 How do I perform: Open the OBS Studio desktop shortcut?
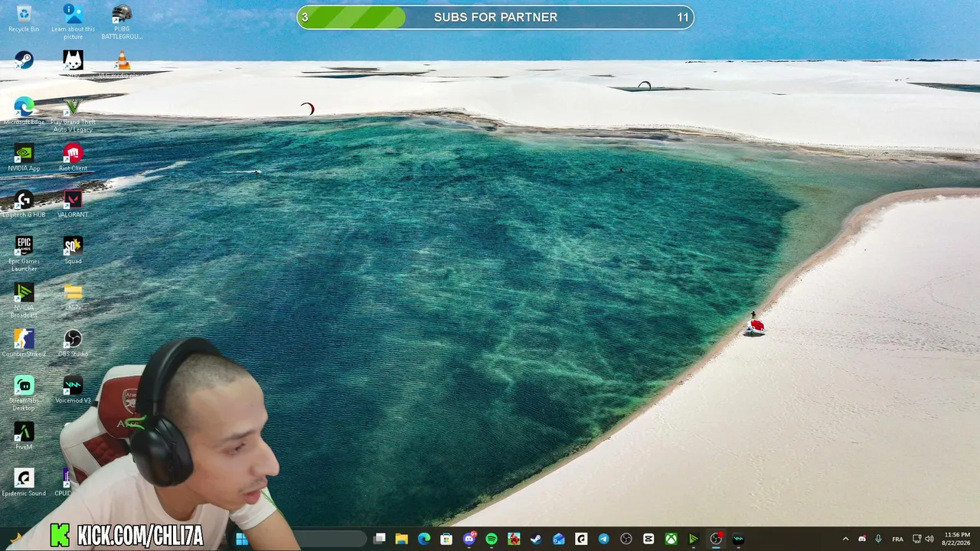[x=73, y=344]
